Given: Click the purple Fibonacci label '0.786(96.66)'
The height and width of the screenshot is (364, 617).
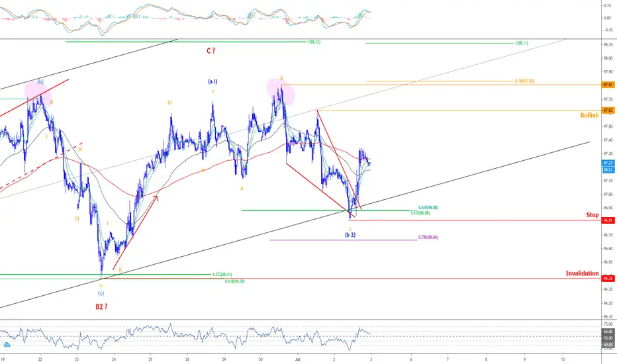Looking at the screenshot, I should click(428, 238).
